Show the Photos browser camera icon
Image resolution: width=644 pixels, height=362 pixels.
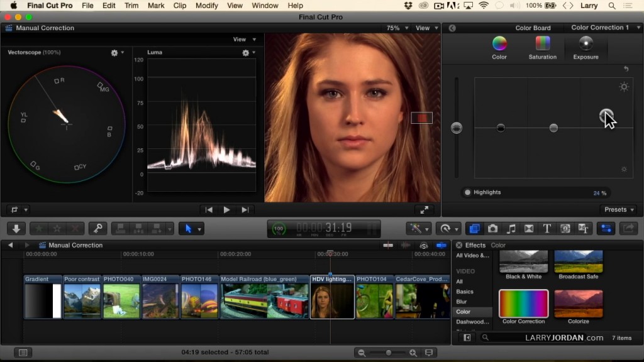[492, 229]
